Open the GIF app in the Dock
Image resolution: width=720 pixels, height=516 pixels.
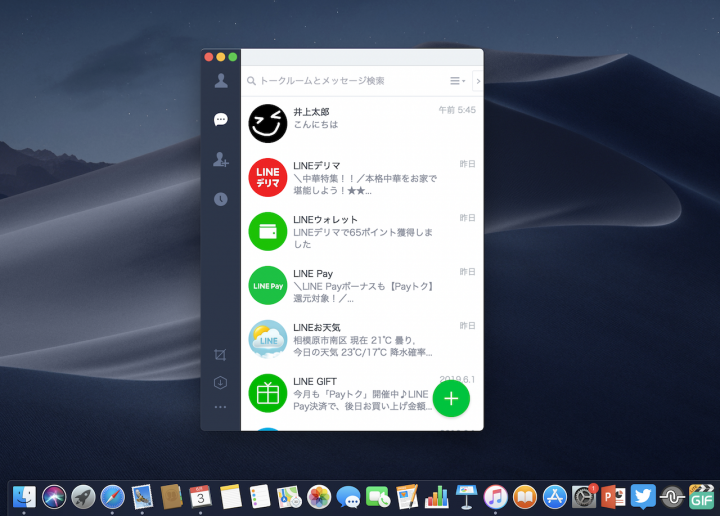coord(702,497)
